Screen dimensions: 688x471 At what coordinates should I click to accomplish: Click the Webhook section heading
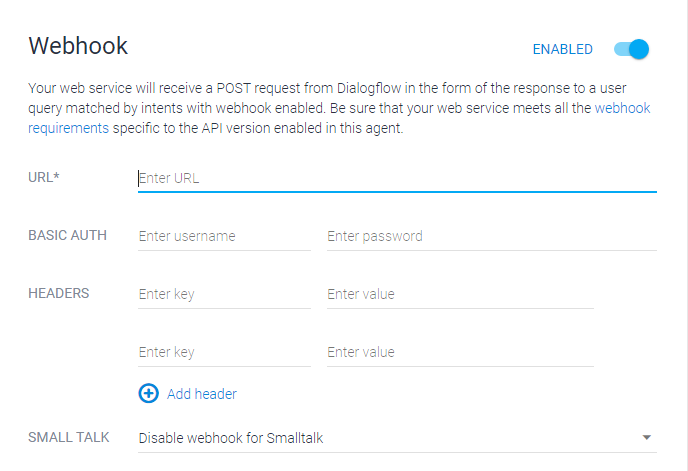coord(78,46)
